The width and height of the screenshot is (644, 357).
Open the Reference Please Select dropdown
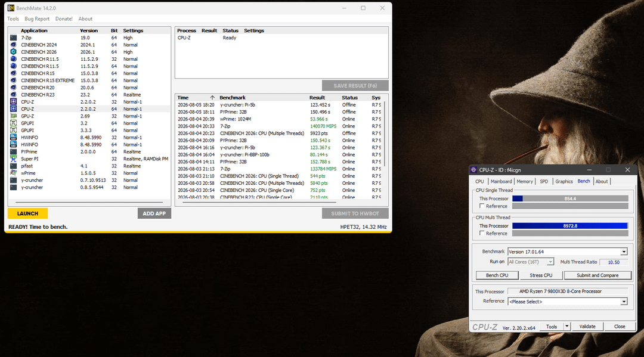coord(624,302)
